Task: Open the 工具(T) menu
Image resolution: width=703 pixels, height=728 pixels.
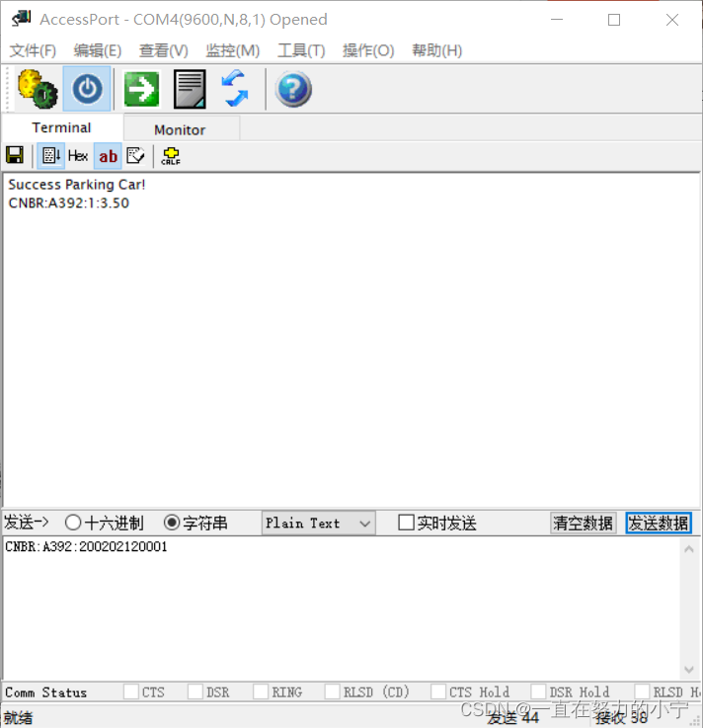Action: (x=301, y=50)
